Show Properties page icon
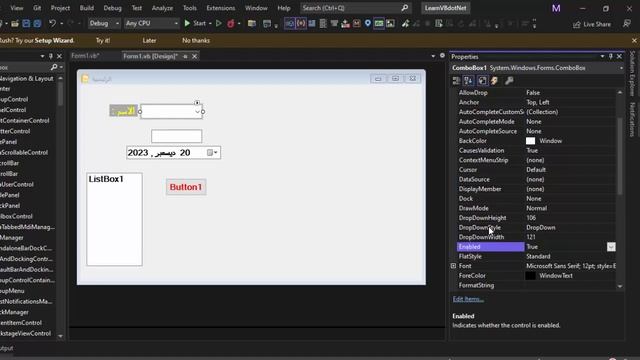This screenshot has height=360, width=640. coord(482,81)
